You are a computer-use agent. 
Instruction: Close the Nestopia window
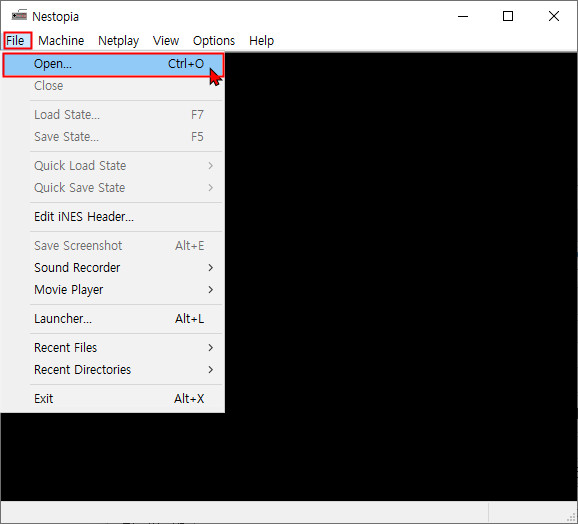[554, 16]
